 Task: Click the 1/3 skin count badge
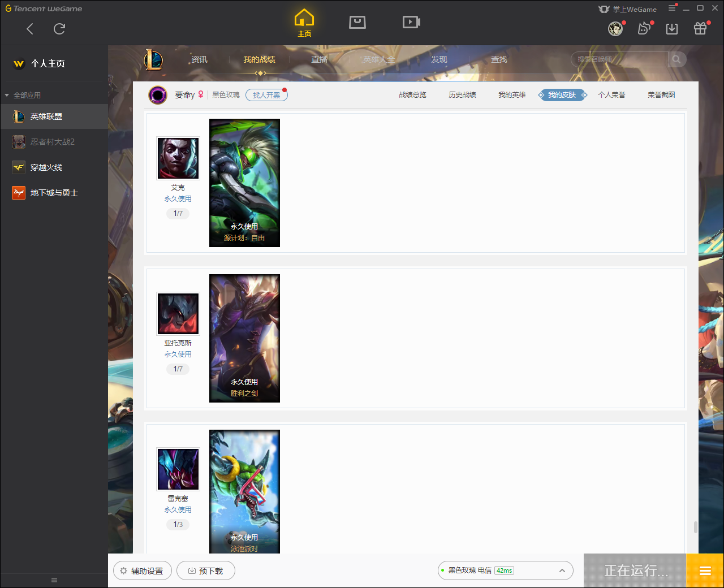[178, 525]
